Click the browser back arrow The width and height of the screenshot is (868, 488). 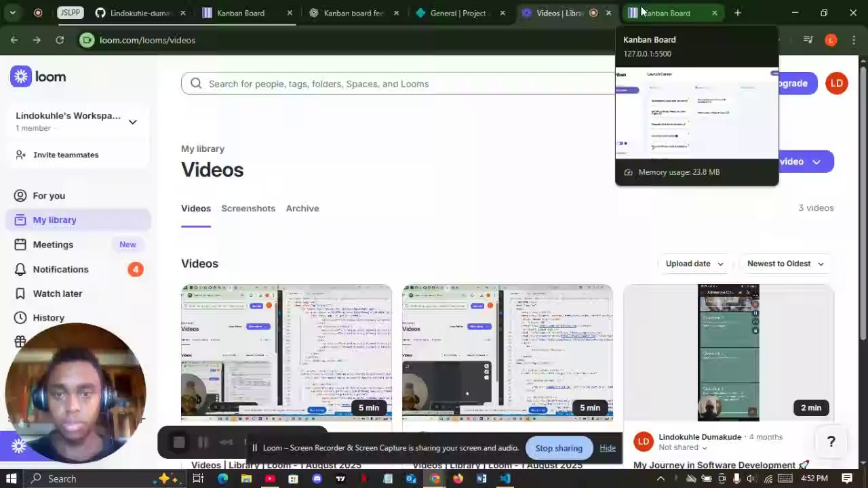click(14, 40)
